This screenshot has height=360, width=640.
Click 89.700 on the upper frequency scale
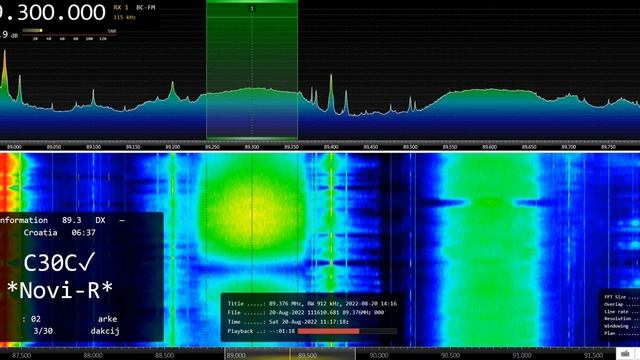coord(569,147)
